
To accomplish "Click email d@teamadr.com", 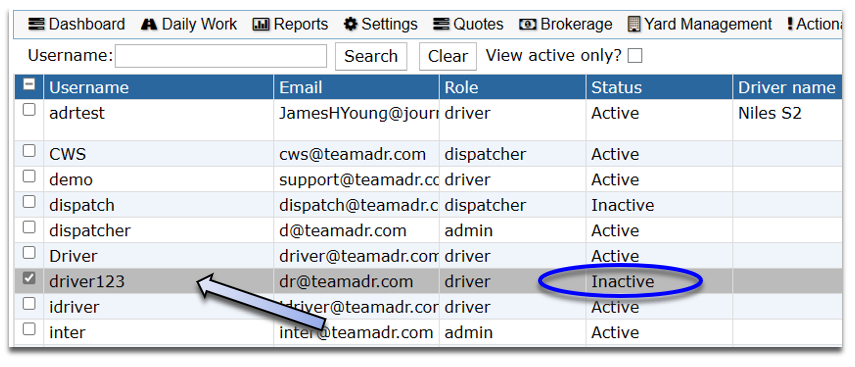I will pyautogui.click(x=343, y=231).
